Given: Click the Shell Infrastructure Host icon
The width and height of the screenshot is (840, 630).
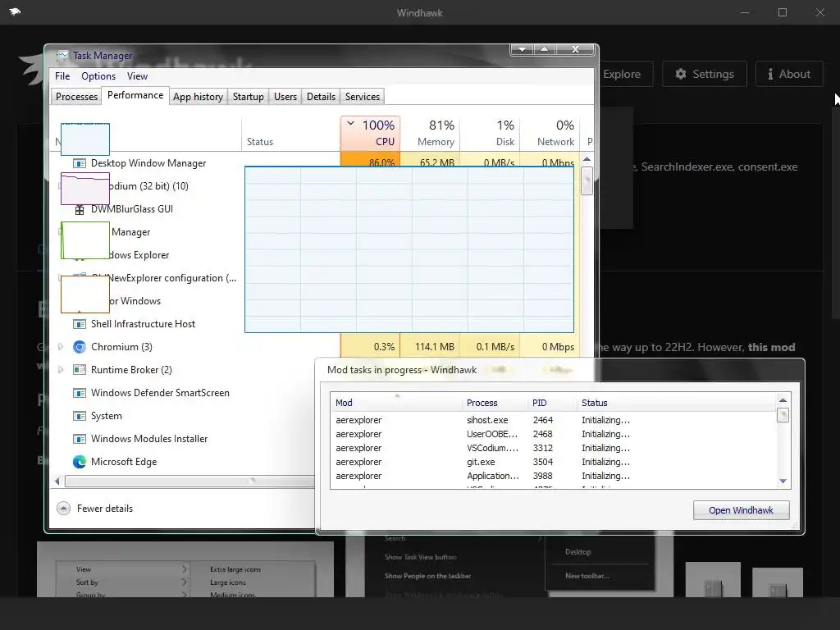Looking at the screenshot, I should coord(80,324).
